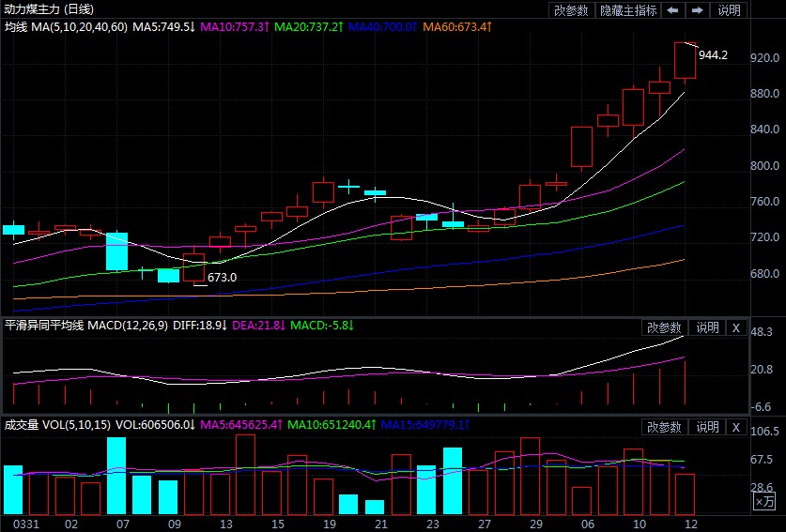This screenshot has width=786, height=532.
Task: Click the 07 date axis label
Action: click(x=123, y=524)
